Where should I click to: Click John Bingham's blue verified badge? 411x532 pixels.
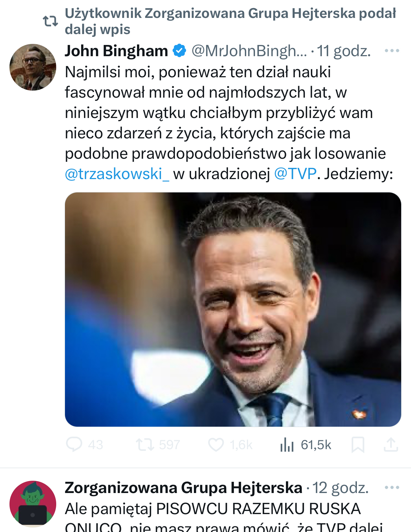pyautogui.click(x=180, y=51)
